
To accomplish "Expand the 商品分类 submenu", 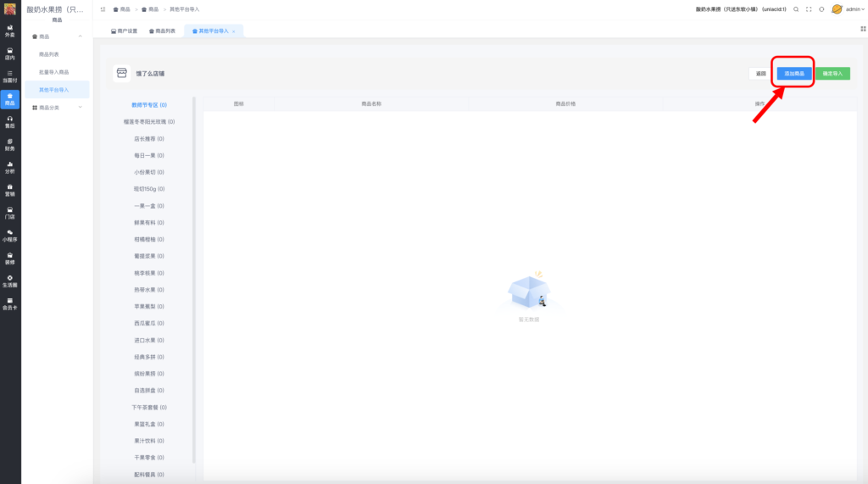I will click(80, 108).
